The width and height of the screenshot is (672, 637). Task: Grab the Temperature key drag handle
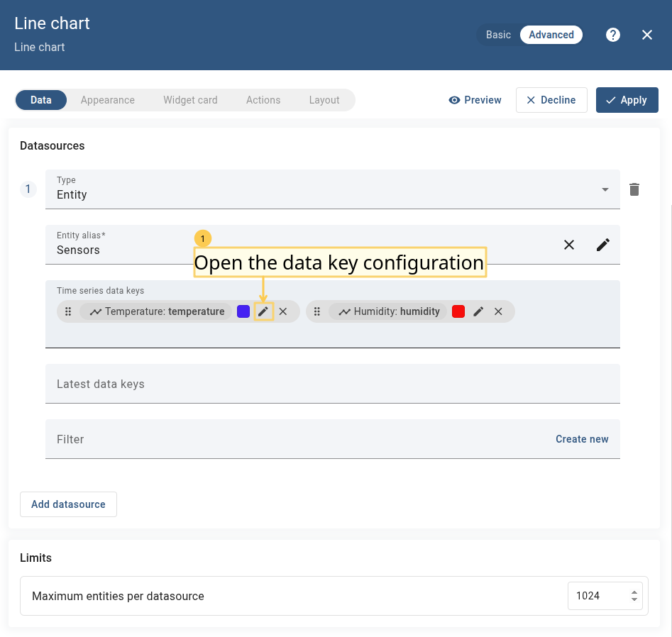[x=68, y=311]
